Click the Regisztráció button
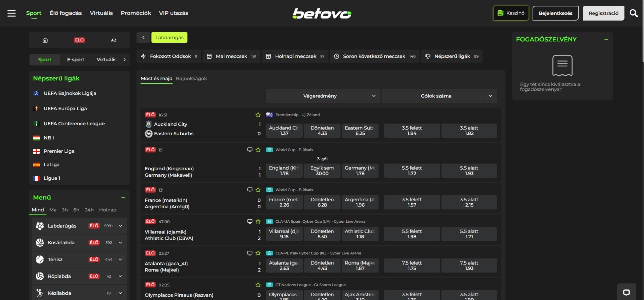This screenshot has width=644, height=300. click(x=603, y=13)
